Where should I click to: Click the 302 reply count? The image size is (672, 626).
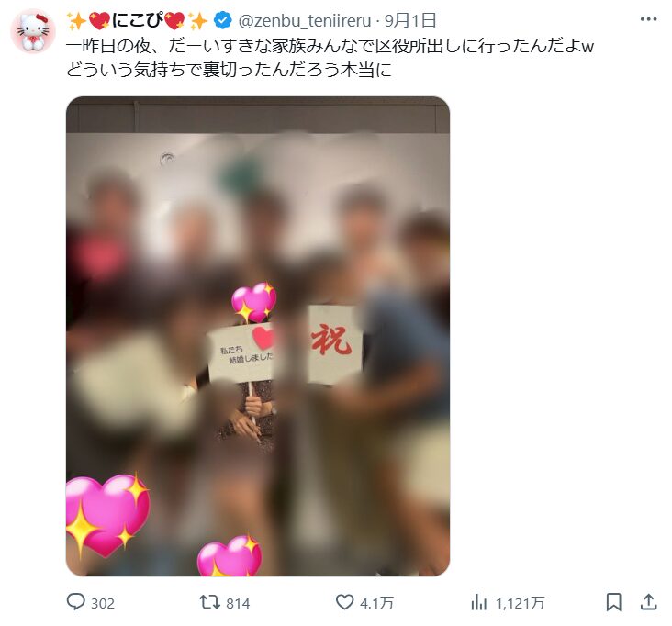103,603
